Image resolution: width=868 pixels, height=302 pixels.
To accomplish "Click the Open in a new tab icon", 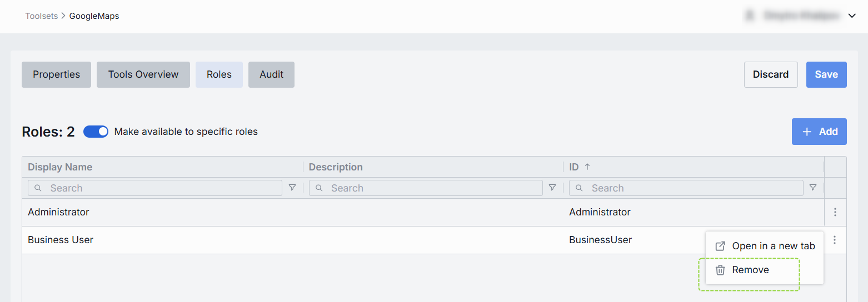I will [720, 246].
